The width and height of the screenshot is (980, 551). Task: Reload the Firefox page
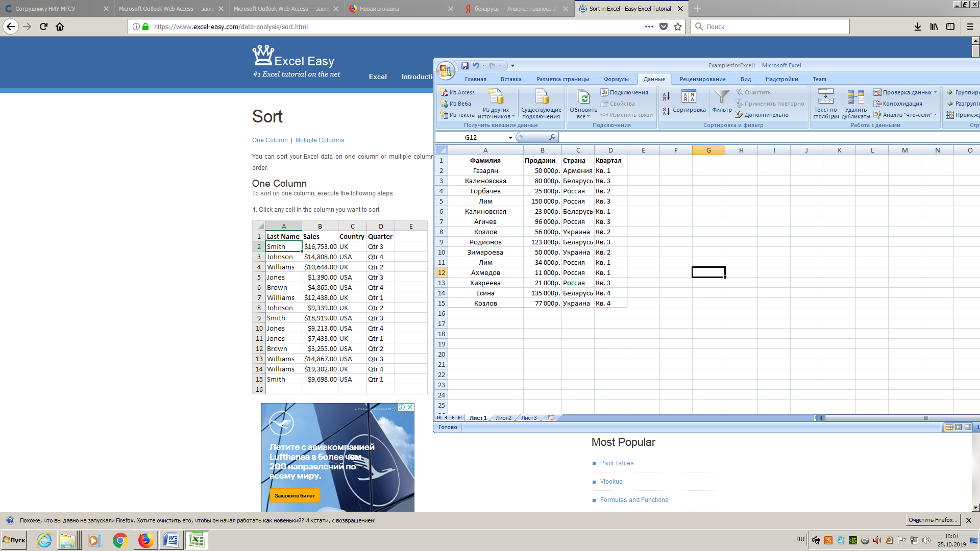(x=43, y=27)
